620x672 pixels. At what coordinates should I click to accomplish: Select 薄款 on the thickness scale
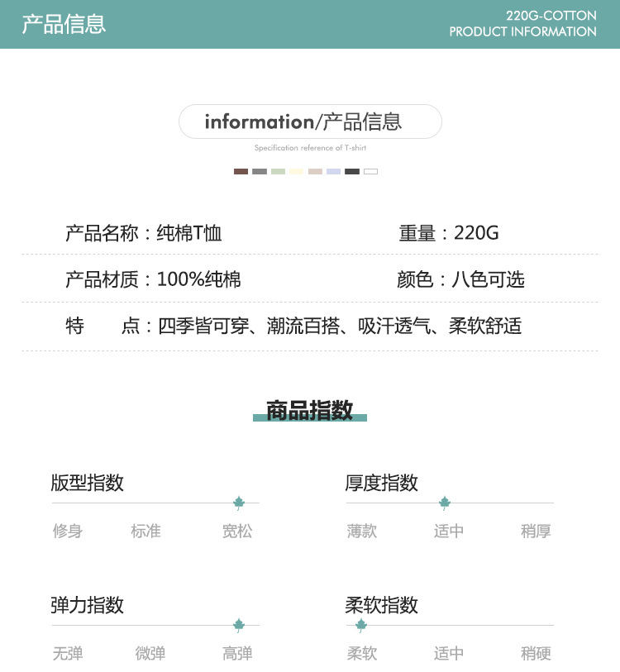pos(362,531)
